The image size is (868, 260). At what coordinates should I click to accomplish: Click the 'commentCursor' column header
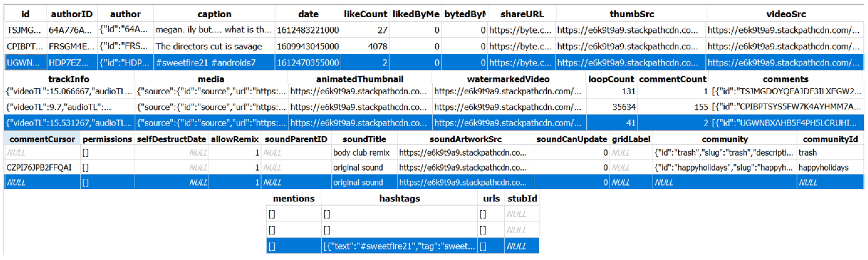[x=42, y=139]
